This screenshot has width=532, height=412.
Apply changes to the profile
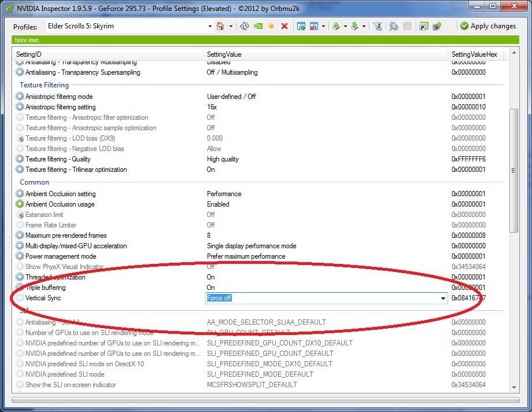488,26
